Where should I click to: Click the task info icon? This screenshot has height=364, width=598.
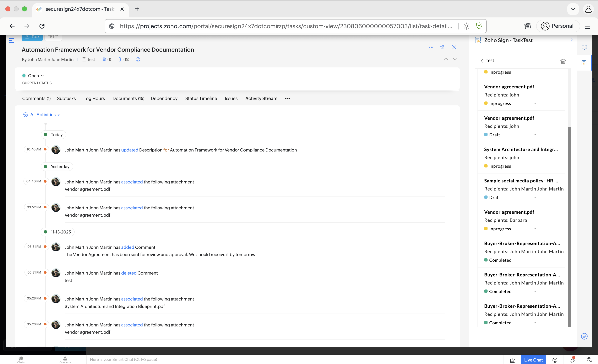click(x=138, y=59)
